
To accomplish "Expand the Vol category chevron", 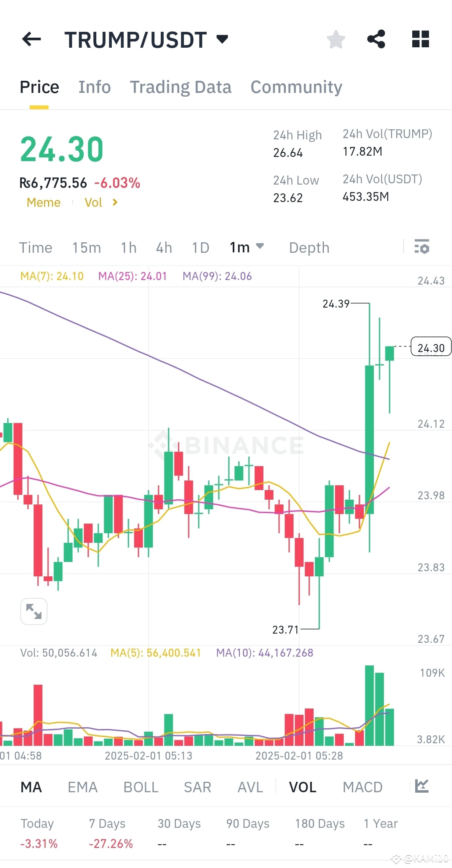I will pos(114,202).
